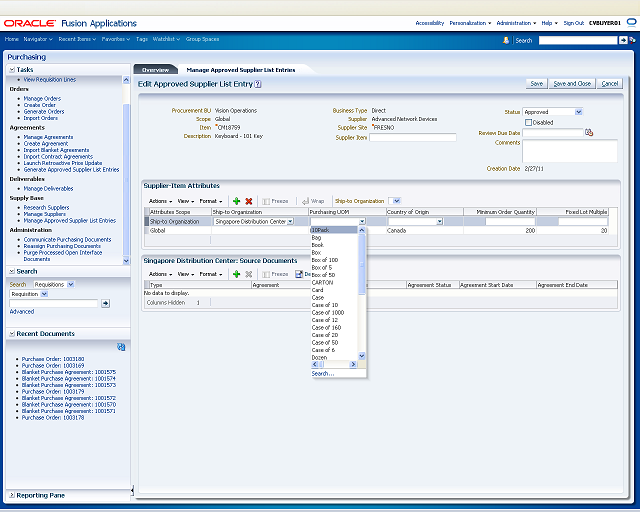Click the green Add icon in Supplier-Item Attributes
The height and width of the screenshot is (512, 640).
236,201
